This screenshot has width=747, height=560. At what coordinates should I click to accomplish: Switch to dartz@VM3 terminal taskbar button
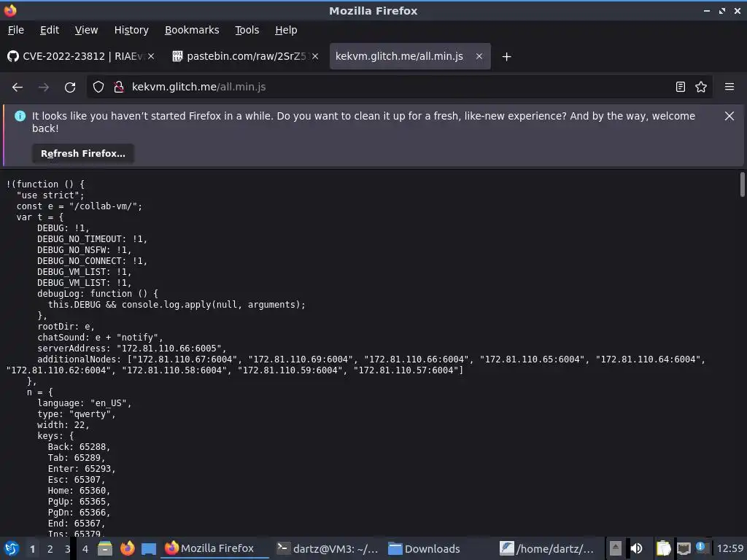pos(328,548)
